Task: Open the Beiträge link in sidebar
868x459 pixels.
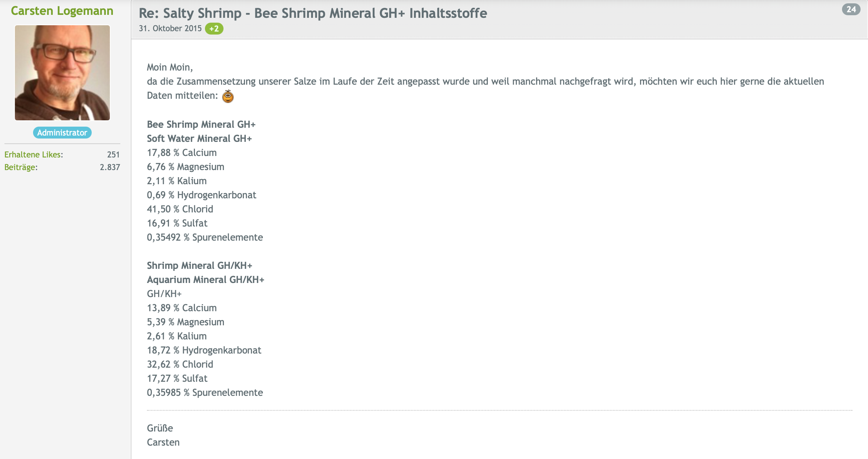Action: (21, 167)
